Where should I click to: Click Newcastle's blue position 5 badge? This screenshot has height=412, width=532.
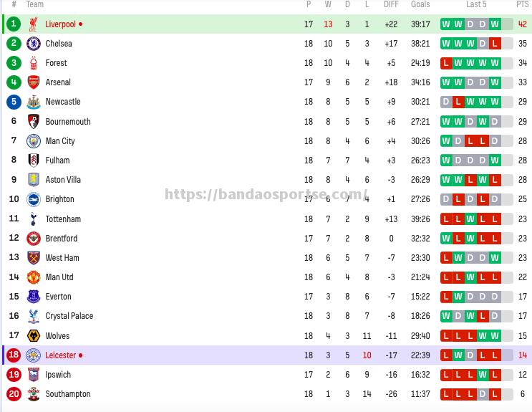[14, 102]
